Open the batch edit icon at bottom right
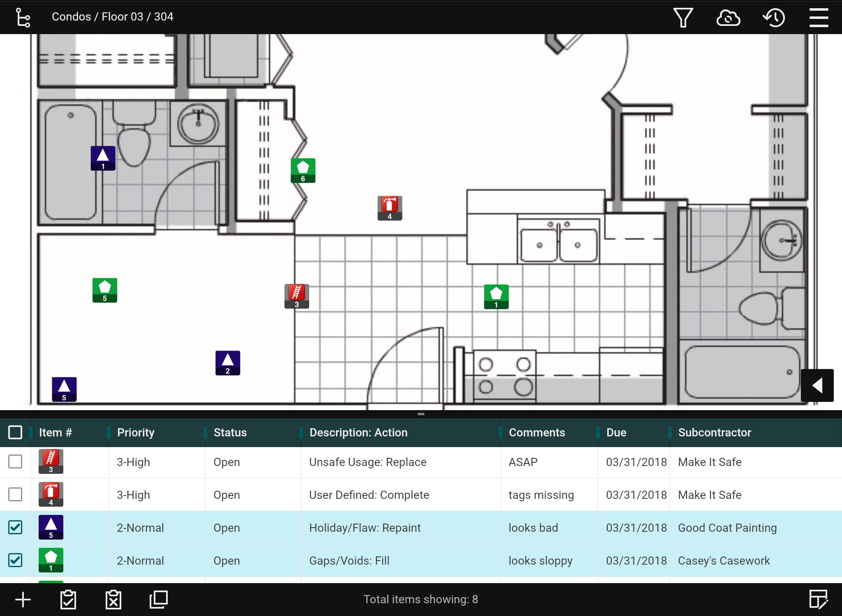Viewport: 842px width, 616px height. (819, 599)
